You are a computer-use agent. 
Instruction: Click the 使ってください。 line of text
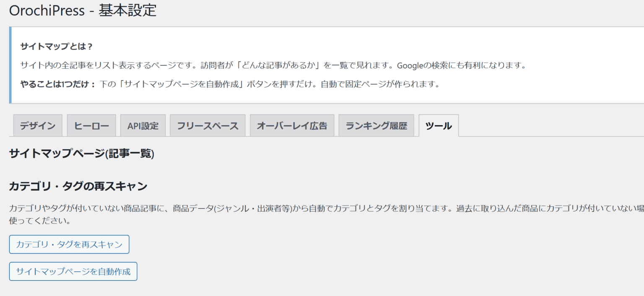pos(40,221)
